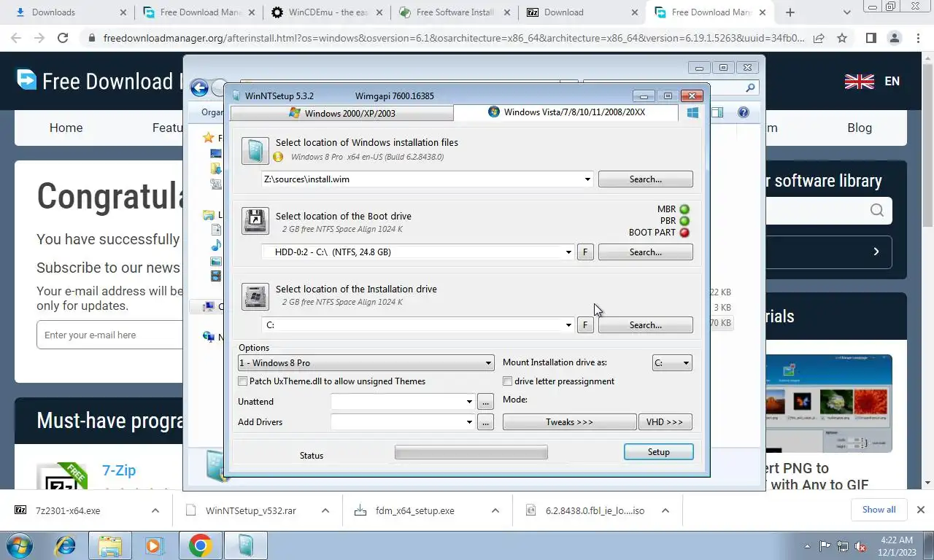Click the red BOOT PART status light
The width and height of the screenshot is (934, 560).
[x=684, y=233]
